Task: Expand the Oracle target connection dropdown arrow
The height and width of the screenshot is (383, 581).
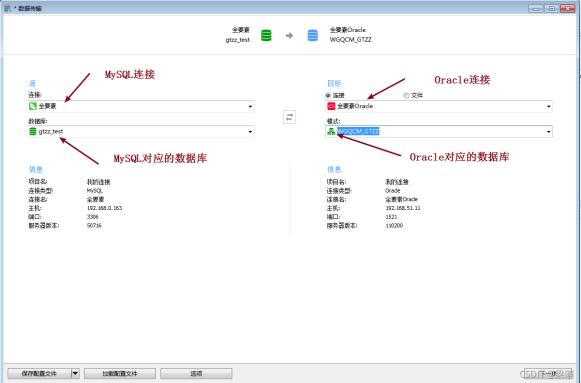Action: (x=548, y=107)
